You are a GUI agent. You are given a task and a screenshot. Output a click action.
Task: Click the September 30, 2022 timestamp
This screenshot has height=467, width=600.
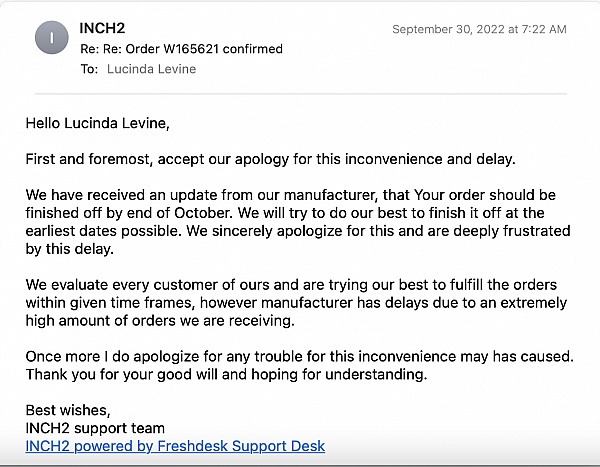479,29
